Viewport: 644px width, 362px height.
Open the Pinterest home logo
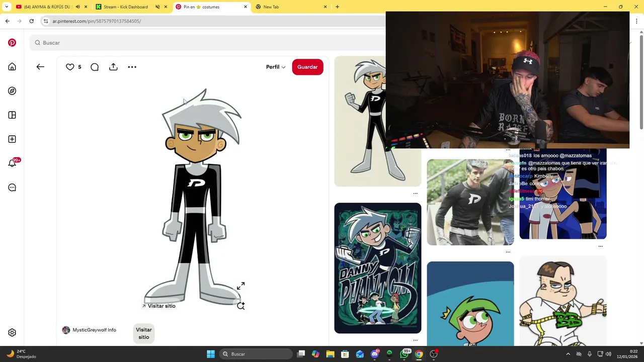[12, 43]
